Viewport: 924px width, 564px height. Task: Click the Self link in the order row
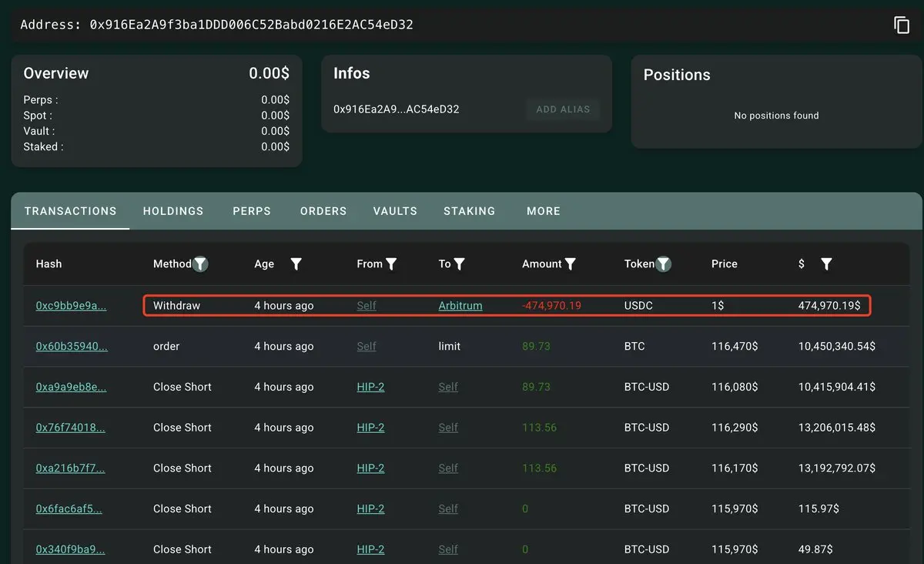(367, 347)
